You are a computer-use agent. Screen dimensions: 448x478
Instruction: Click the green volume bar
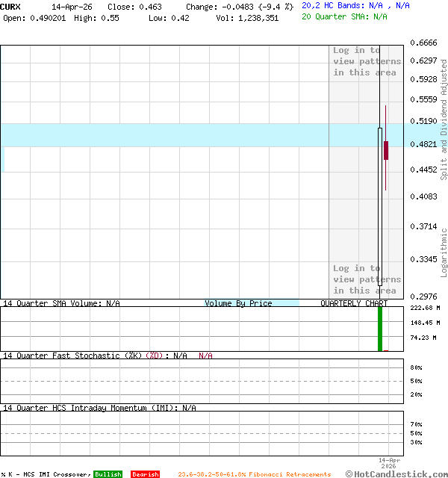380,329
